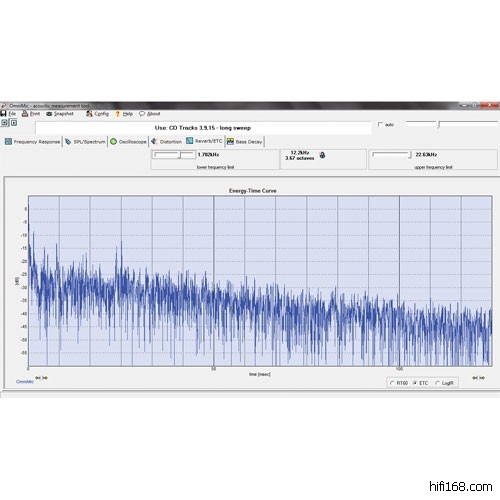
Task: Select the RT60 radio button
Action: [x=392, y=383]
